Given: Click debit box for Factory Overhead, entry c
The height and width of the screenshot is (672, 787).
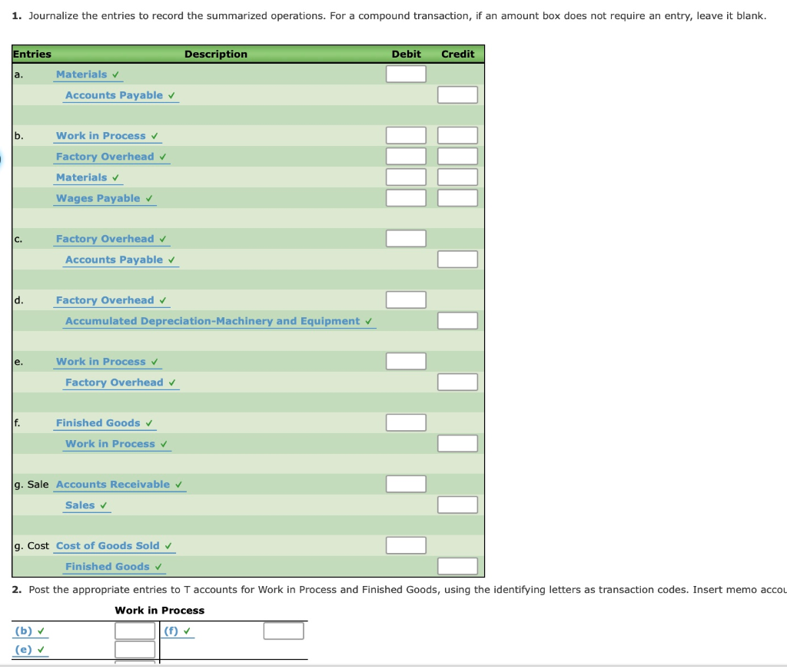Looking at the screenshot, I should 406,239.
